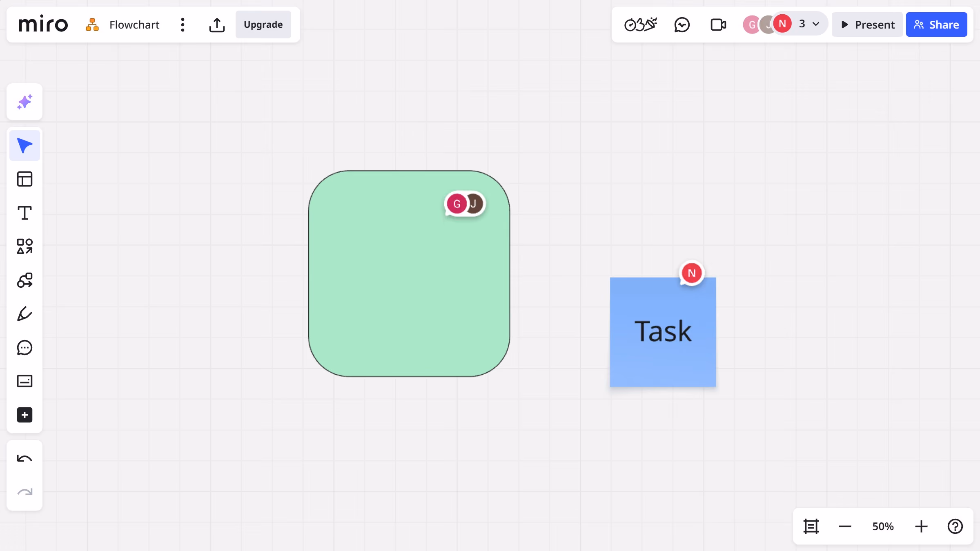The image size is (980, 551).
Task: Open the Miro AI sparkle tool
Action: 24,102
